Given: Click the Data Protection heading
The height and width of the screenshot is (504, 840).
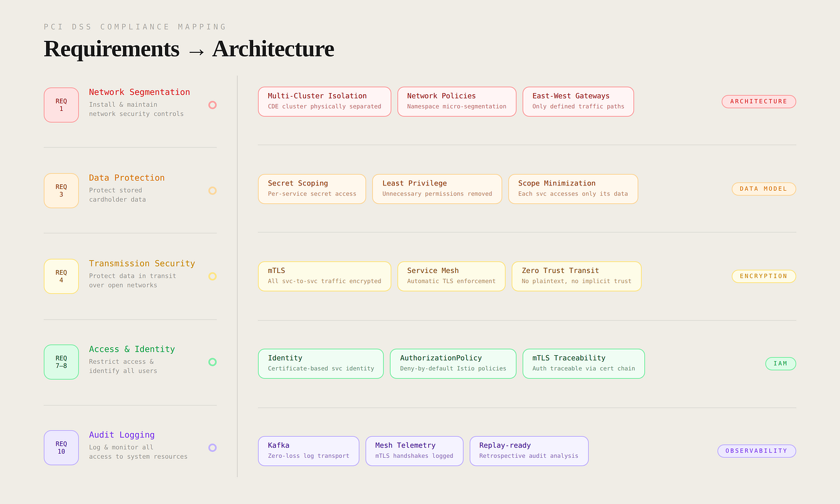Looking at the screenshot, I should tap(127, 178).
